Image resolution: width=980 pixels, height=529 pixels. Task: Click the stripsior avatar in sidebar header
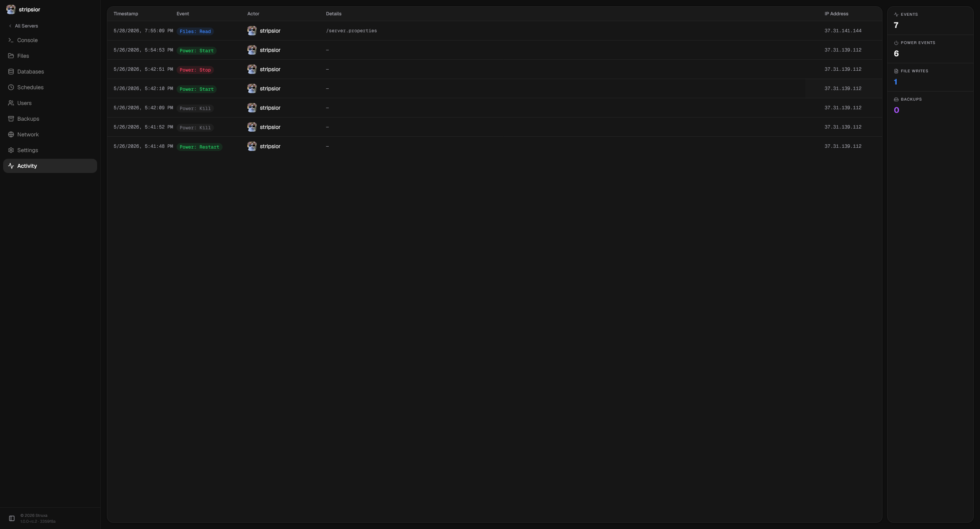(x=11, y=9)
